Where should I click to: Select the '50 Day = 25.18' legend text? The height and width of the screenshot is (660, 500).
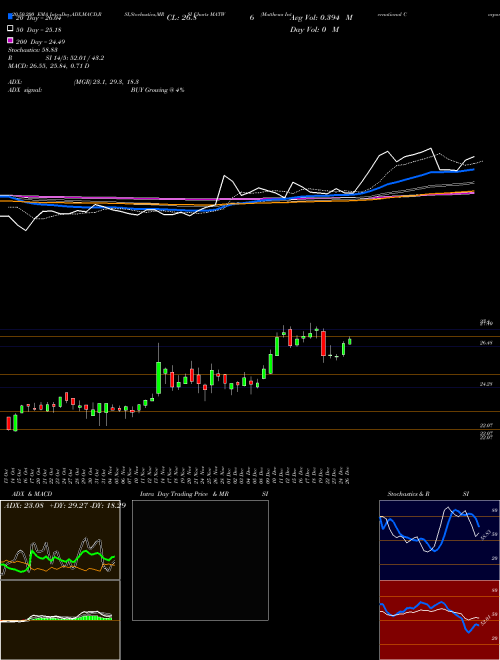pyautogui.click(x=40, y=30)
